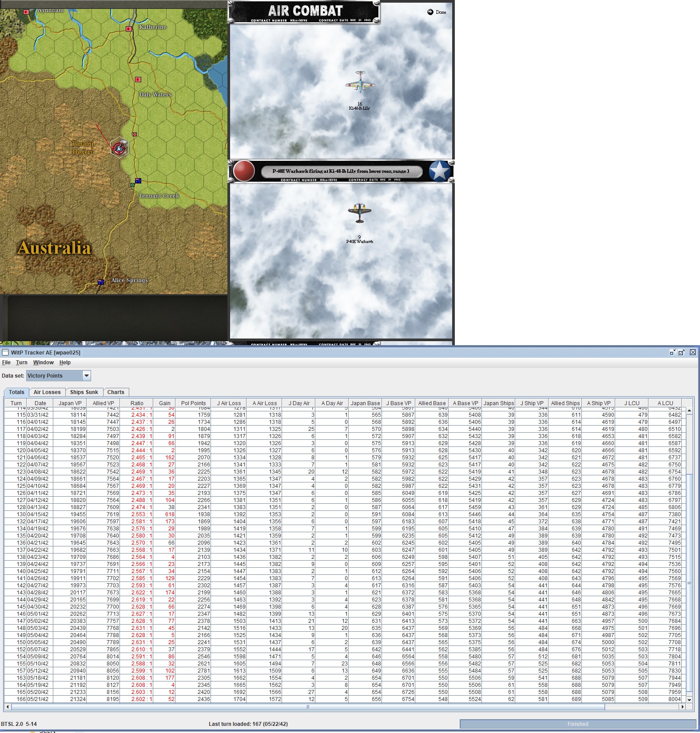
Task: Sort by the Allied VP column header
Action: [103, 403]
